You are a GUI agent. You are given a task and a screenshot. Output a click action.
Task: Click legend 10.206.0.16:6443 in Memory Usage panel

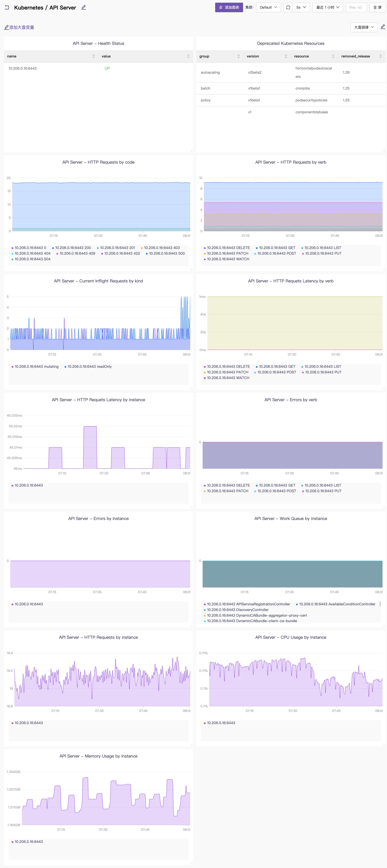pyautogui.click(x=27, y=842)
